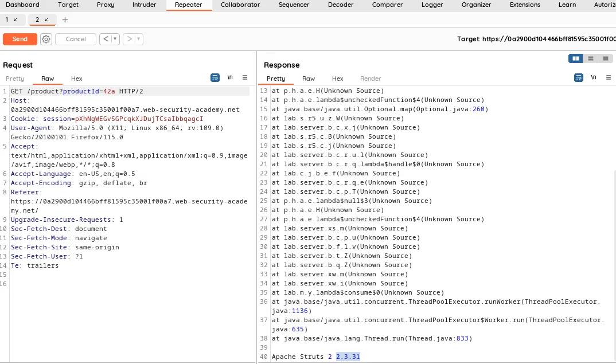This screenshot has width=616, height=364.
Task: Click response line 22 lab.c.j.b.e.f
Action: (336, 173)
